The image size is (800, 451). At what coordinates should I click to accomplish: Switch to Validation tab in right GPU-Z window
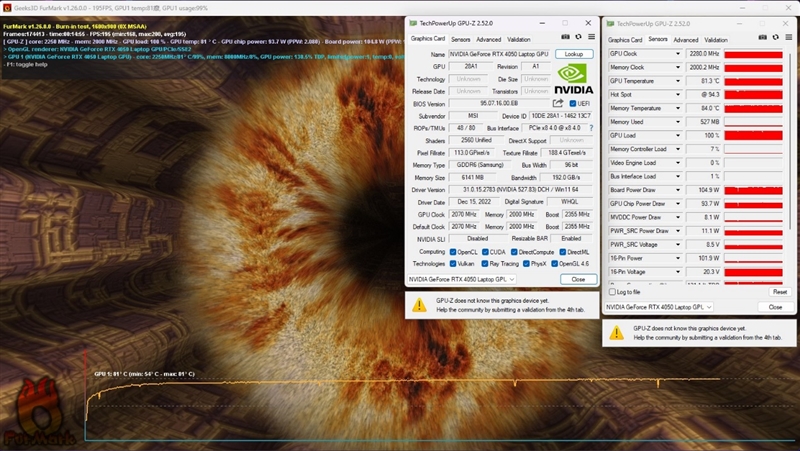[x=715, y=40]
